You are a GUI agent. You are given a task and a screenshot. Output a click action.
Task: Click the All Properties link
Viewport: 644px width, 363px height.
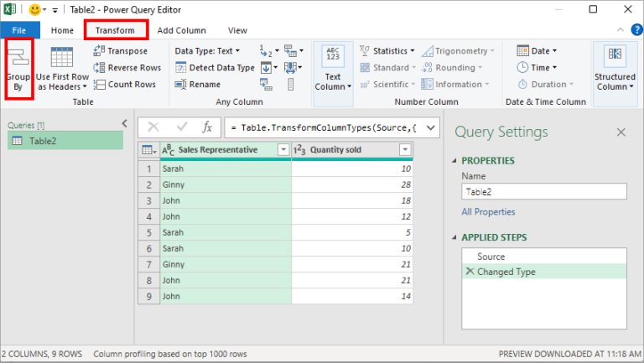point(488,212)
